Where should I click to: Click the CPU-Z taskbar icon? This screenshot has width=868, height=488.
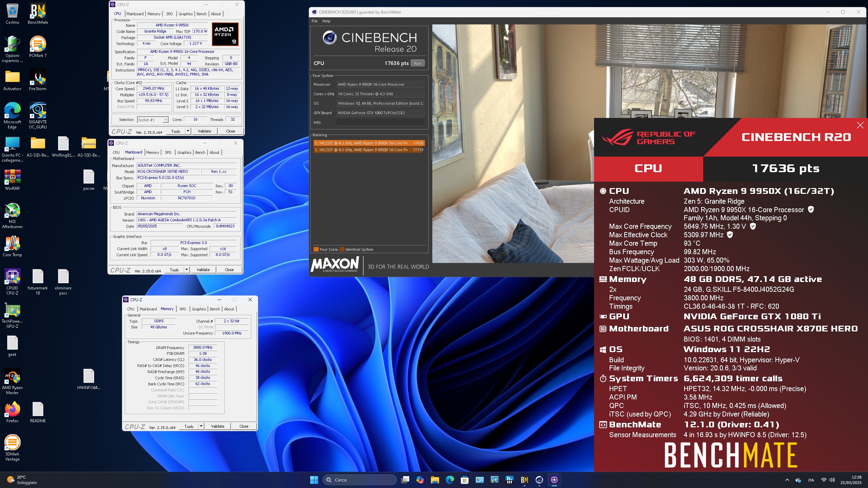pos(554,480)
